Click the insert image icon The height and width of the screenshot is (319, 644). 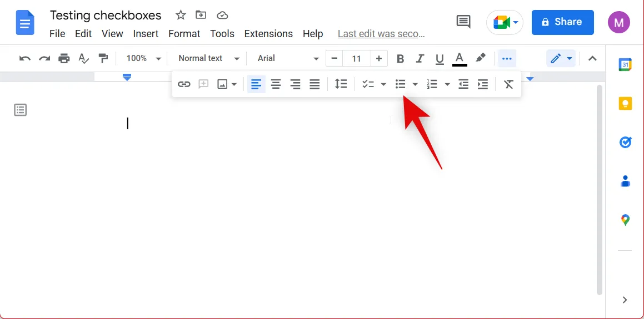tap(222, 84)
